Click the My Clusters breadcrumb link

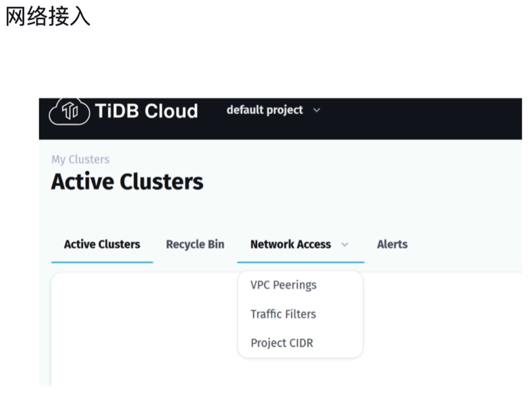[x=80, y=159]
